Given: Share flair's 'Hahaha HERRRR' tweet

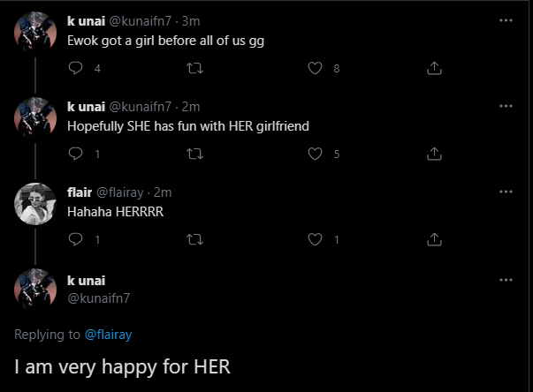Looking at the screenshot, I should (x=434, y=239).
